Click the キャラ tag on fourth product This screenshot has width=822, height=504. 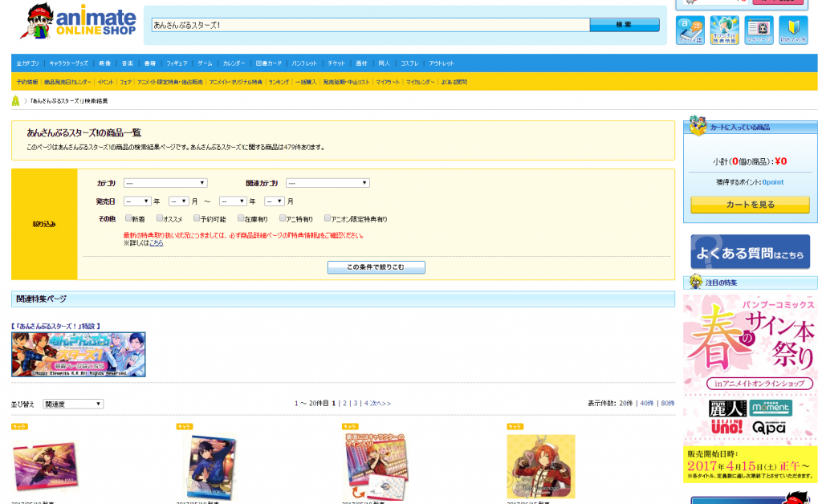point(515,426)
